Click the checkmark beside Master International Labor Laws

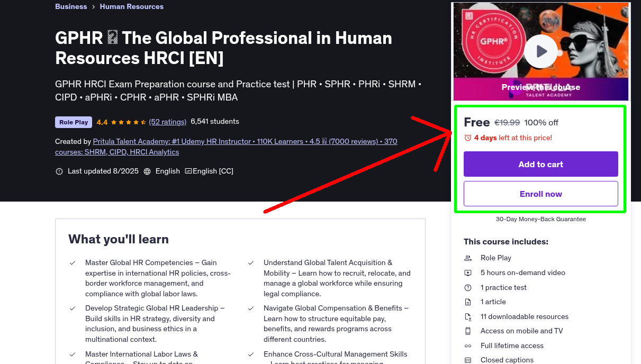(73, 354)
